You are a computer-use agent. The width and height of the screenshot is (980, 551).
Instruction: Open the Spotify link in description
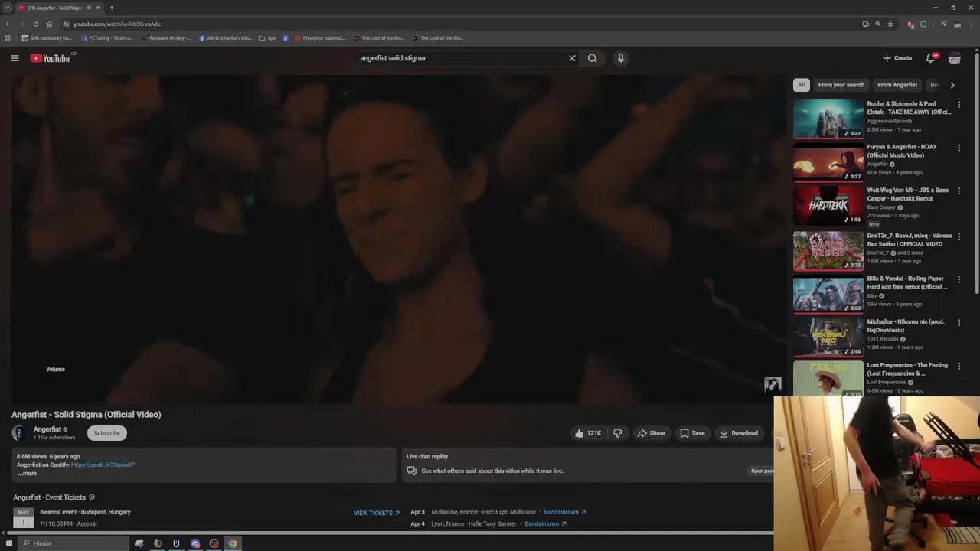tap(103, 465)
